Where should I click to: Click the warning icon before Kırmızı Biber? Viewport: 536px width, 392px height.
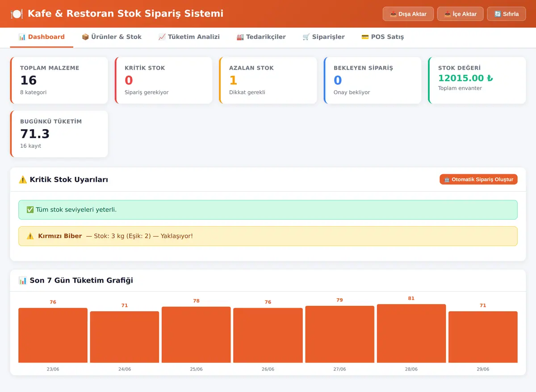coord(30,236)
